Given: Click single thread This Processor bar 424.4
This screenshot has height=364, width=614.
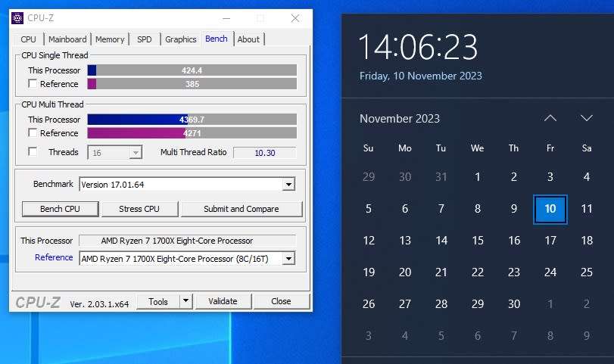Looking at the screenshot, I should (192, 70).
